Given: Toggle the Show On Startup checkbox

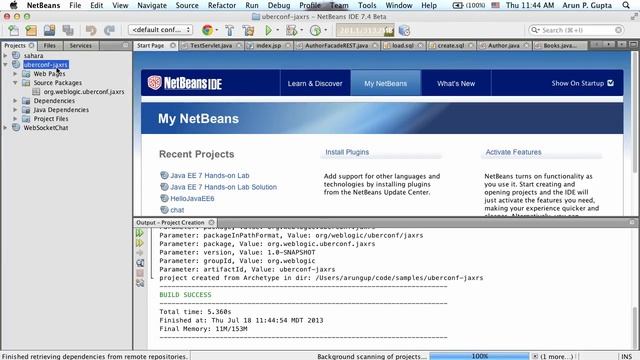Looking at the screenshot, I should (x=611, y=83).
